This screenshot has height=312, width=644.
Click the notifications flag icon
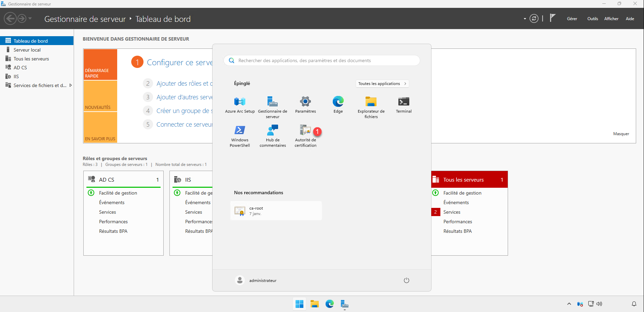click(552, 18)
